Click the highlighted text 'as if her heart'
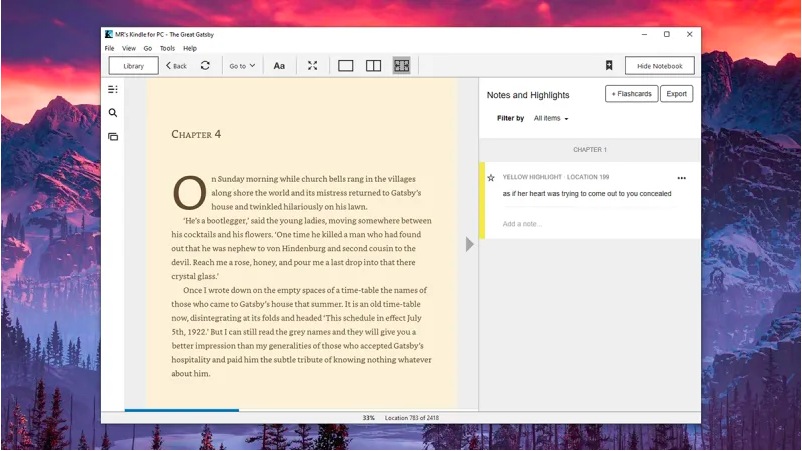Viewport: 802px width, 451px height. click(587, 194)
